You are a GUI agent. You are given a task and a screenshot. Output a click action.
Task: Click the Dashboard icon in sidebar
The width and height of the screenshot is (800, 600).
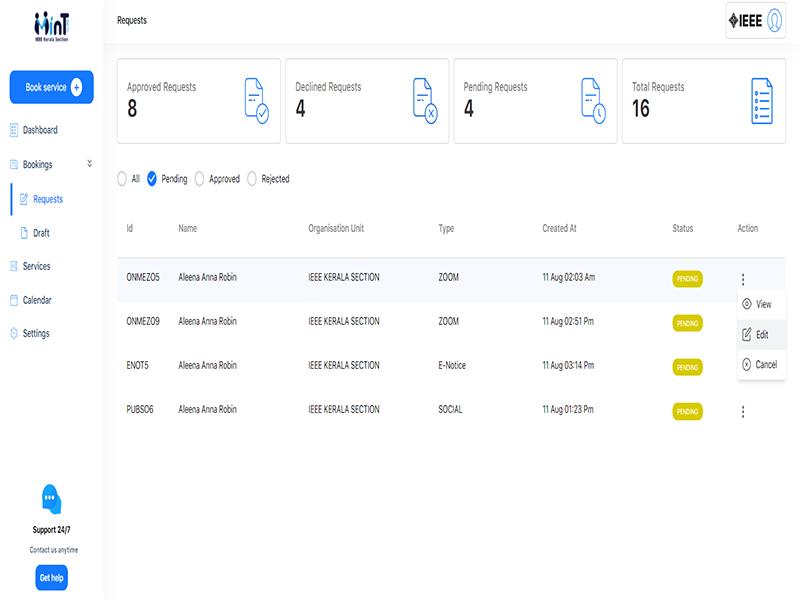coord(14,130)
